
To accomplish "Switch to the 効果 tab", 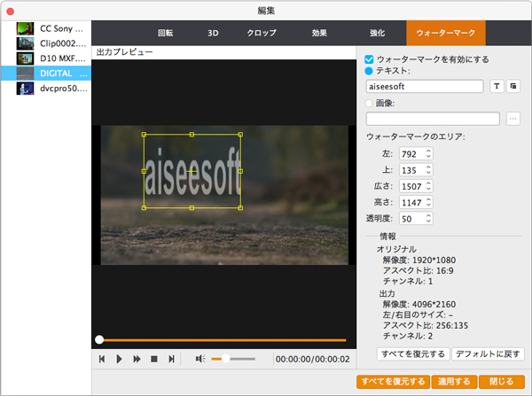I will click(319, 33).
